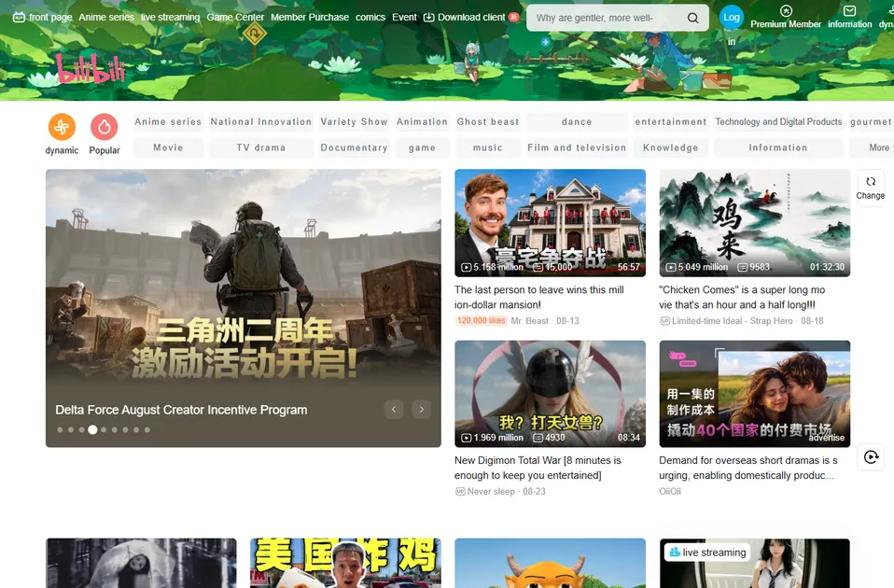Viewport: 894px width, 588px height.
Task: Open the Chicken Comes video thumbnail
Action: point(755,223)
